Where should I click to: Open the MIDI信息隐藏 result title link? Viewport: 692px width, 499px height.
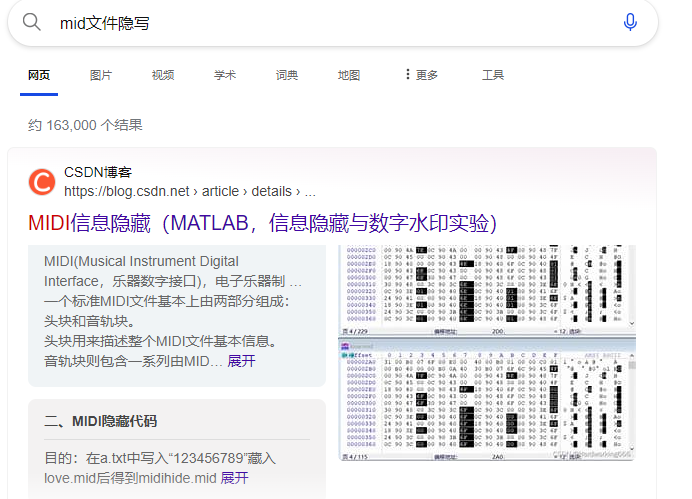(263, 223)
